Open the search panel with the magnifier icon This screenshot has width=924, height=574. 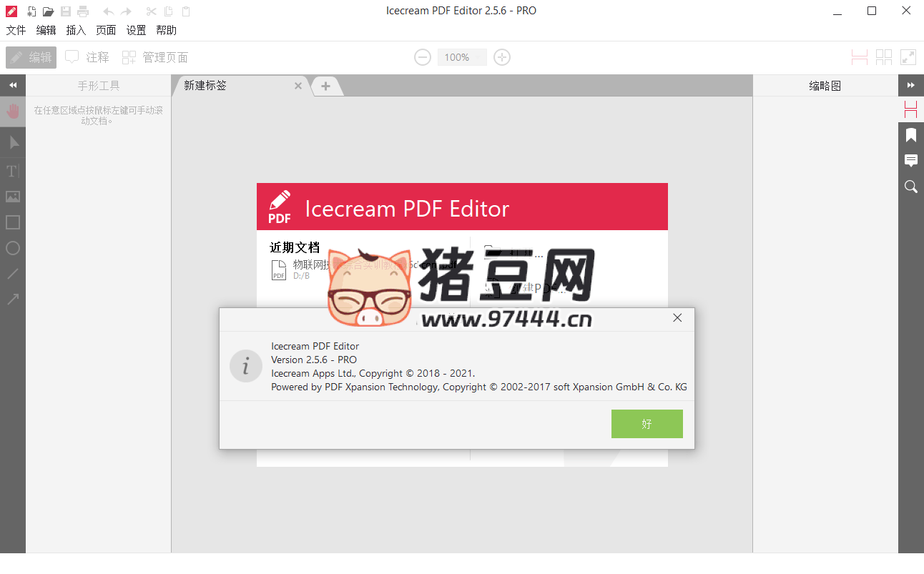(910, 187)
